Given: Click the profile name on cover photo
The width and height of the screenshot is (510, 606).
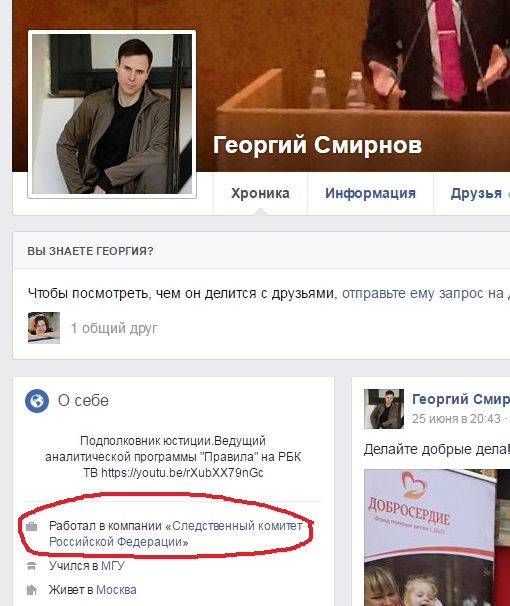Looking at the screenshot, I should [x=317, y=145].
